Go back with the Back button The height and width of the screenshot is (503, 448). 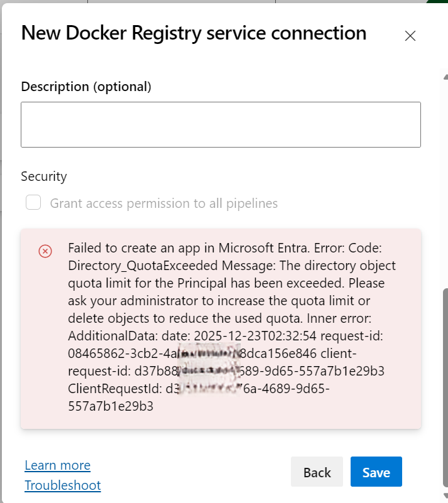tap(317, 472)
